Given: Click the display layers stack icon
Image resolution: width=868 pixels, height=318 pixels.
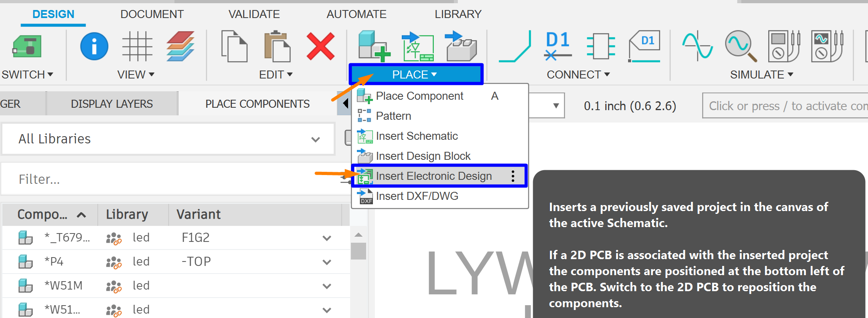Looking at the screenshot, I should coord(181,46).
